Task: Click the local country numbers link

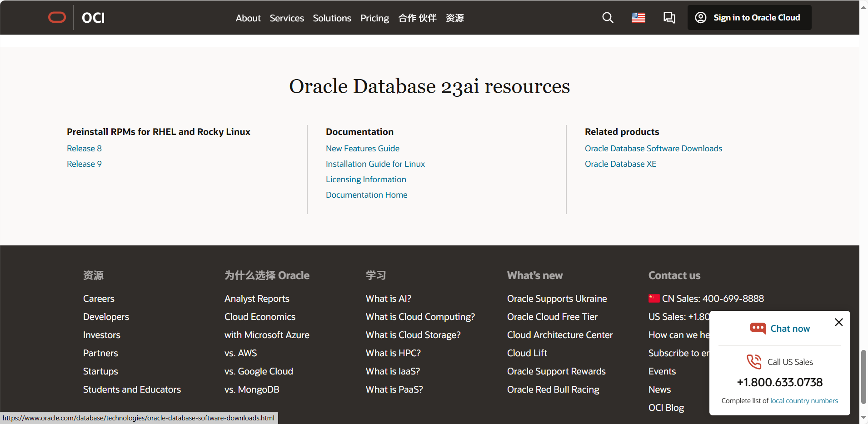Action: [x=804, y=401]
